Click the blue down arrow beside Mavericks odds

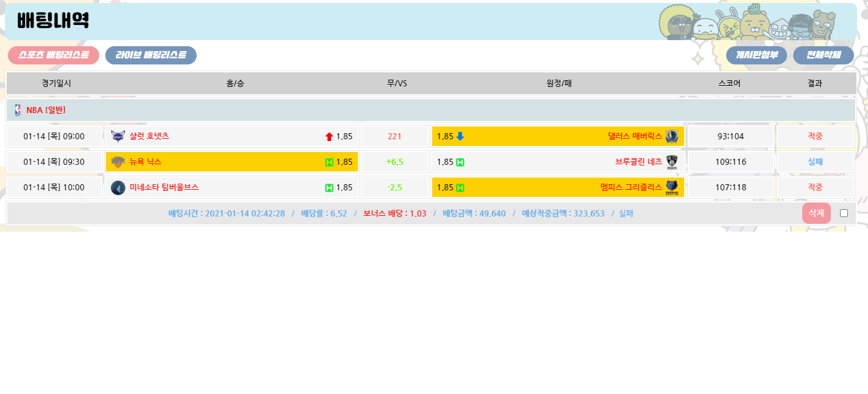tap(460, 136)
